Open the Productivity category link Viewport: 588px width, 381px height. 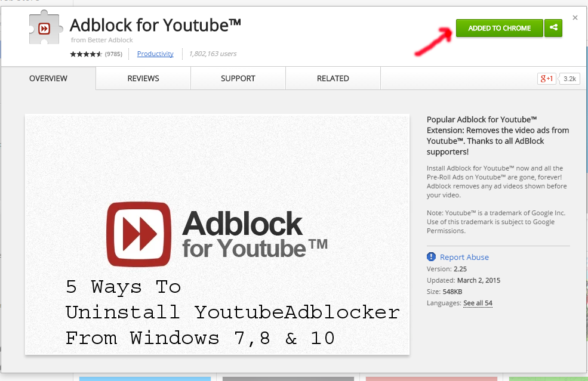click(155, 54)
